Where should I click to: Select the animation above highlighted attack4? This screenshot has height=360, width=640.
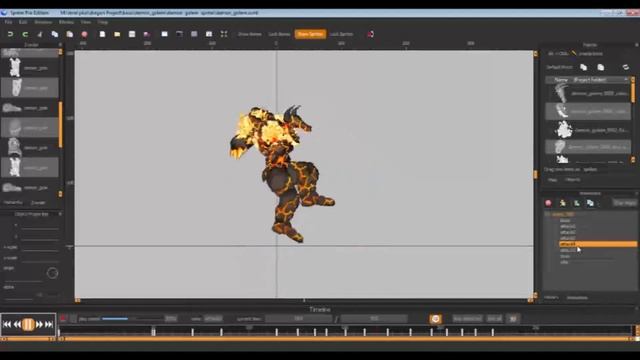click(568, 238)
